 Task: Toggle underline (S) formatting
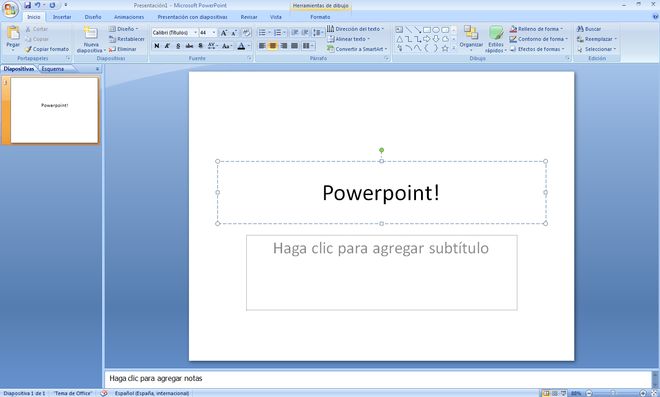(x=178, y=45)
